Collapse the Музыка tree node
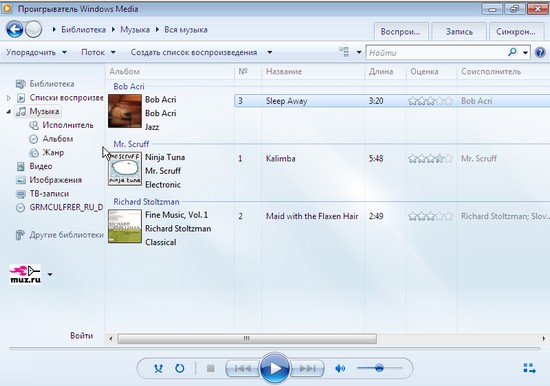The image size is (550, 386). pos(9,112)
